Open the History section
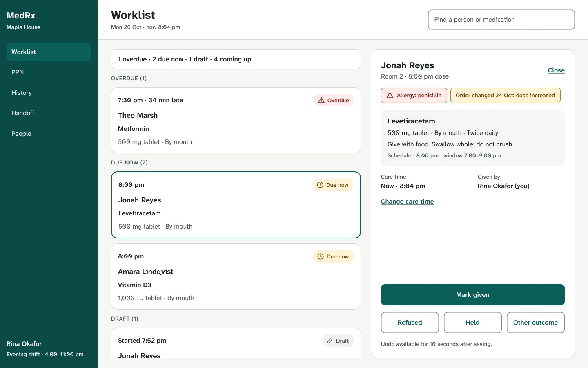Screen dimensions: 588x368 pos(49,93)
